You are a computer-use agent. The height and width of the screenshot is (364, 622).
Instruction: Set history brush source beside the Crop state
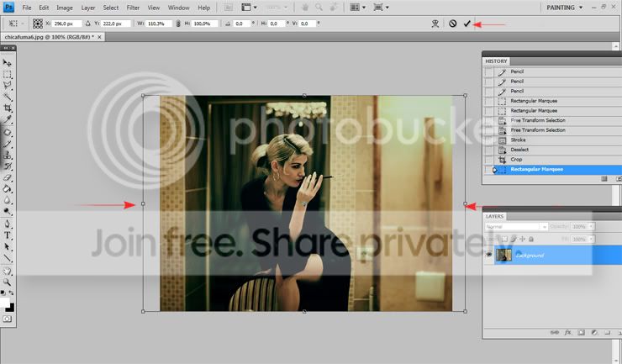[x=489, y=160]
